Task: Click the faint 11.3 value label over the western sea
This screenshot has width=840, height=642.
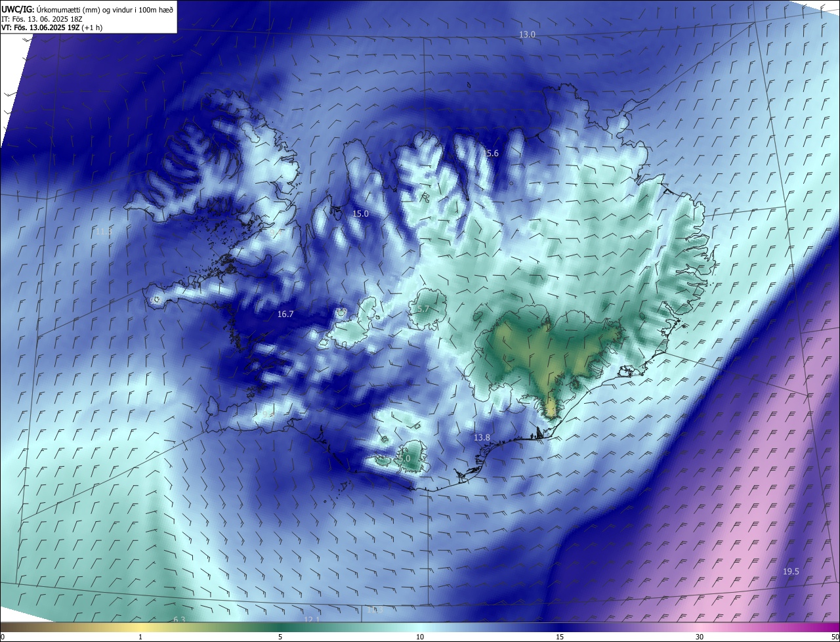Action: pos(104,231)
